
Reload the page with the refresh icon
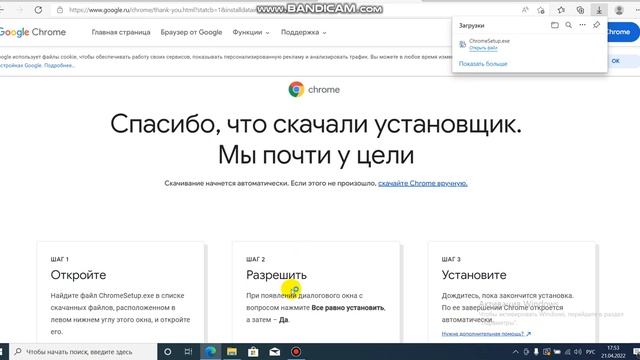(38, 10)
